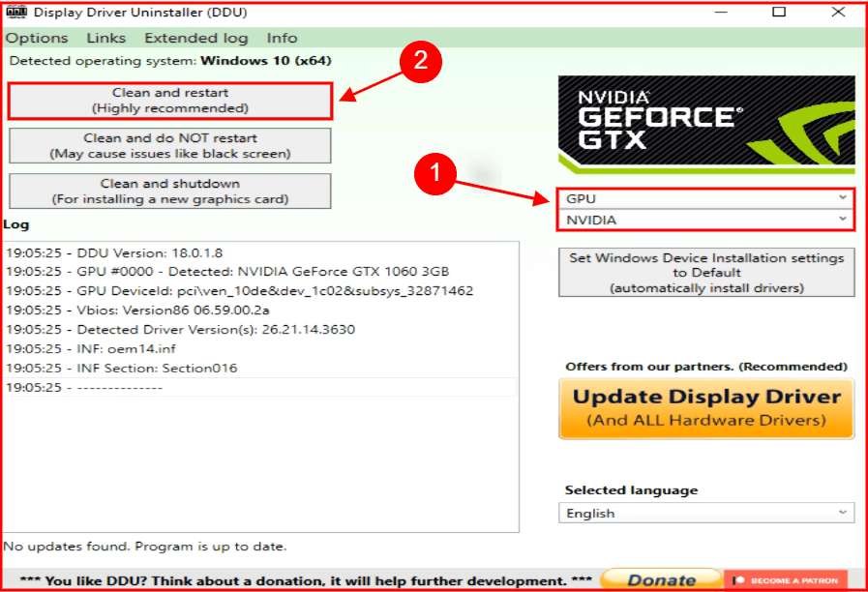
Task: Open the Links menu
Action: coord(105,38)
